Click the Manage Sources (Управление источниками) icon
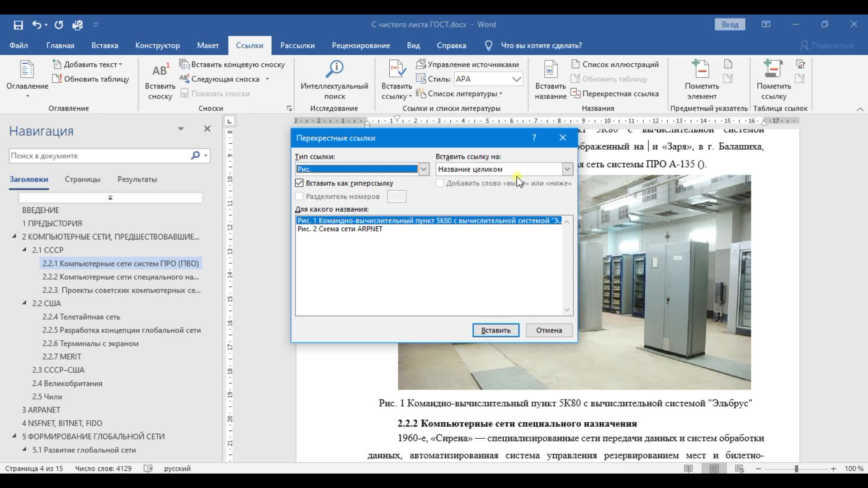This screenshot has width=868, height=488. 421,64
